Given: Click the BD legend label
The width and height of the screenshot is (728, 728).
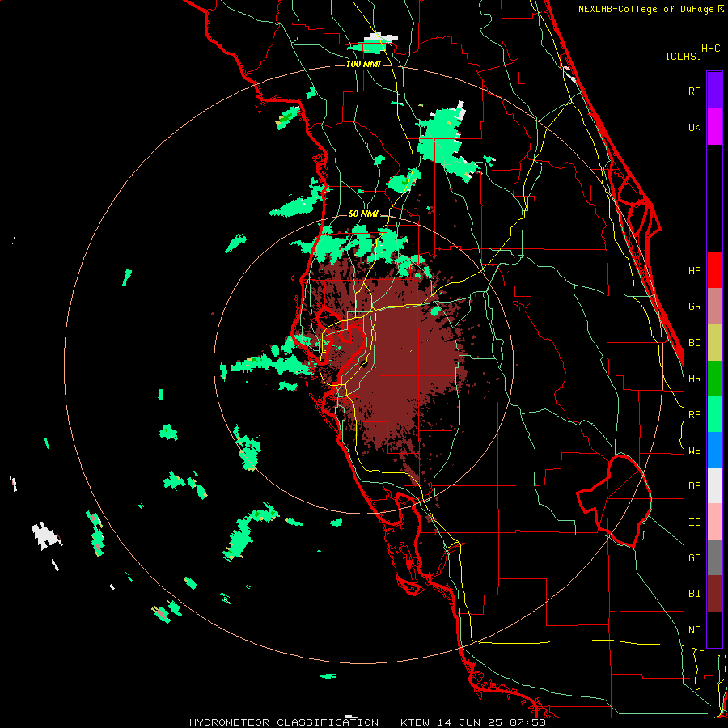Looking at the screenshot, I should [x=694, y=343].
